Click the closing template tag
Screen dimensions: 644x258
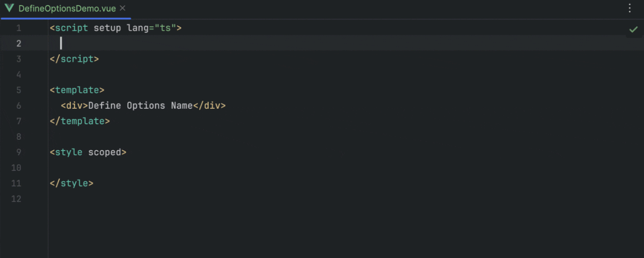tap(80, 121)
